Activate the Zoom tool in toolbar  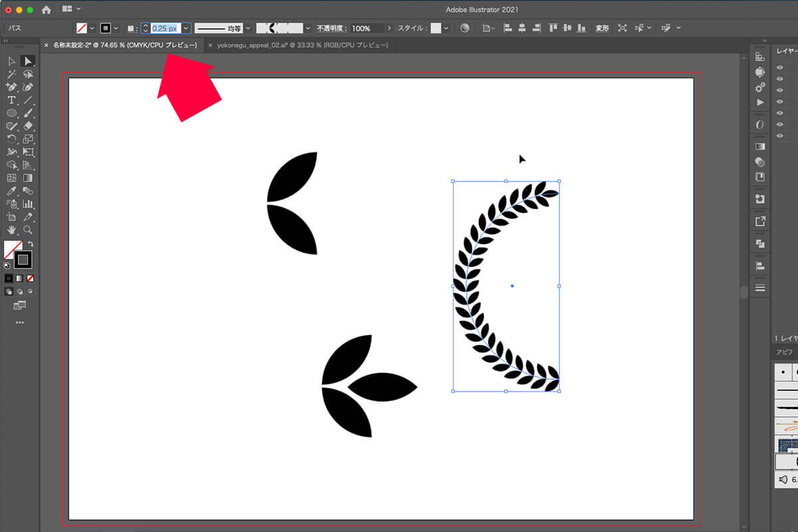[28, 230]
